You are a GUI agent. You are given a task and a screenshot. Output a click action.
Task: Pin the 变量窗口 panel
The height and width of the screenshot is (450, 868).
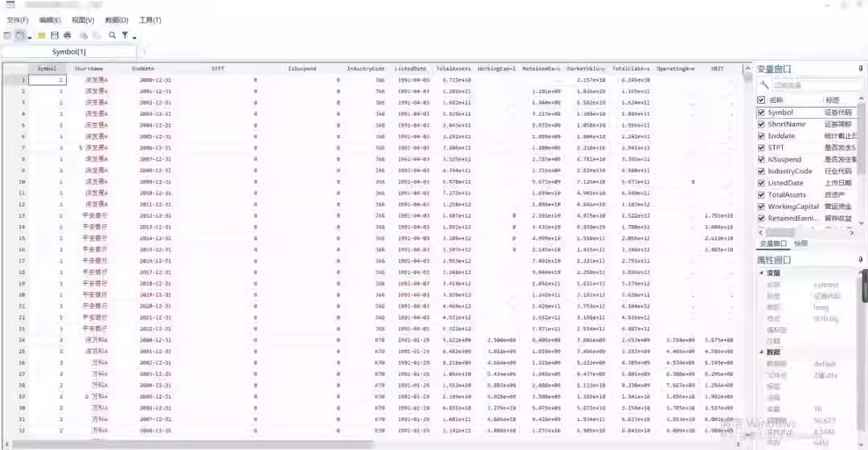click(860, 68)
